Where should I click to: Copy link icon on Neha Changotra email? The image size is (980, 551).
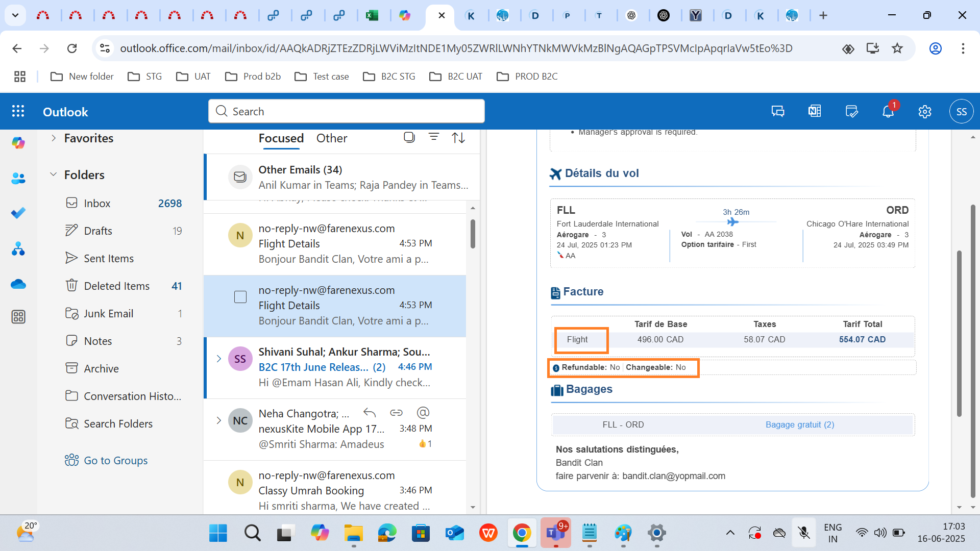click(397, 413)
